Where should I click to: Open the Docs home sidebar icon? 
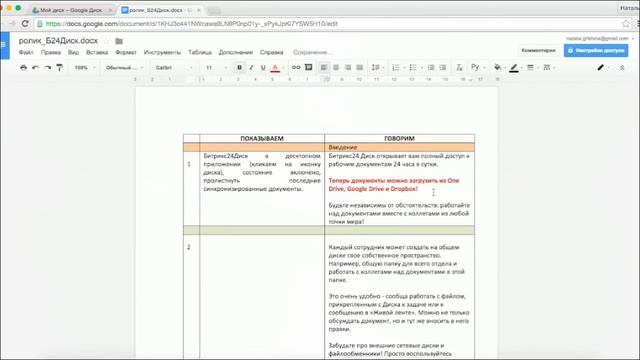[4, 45]
